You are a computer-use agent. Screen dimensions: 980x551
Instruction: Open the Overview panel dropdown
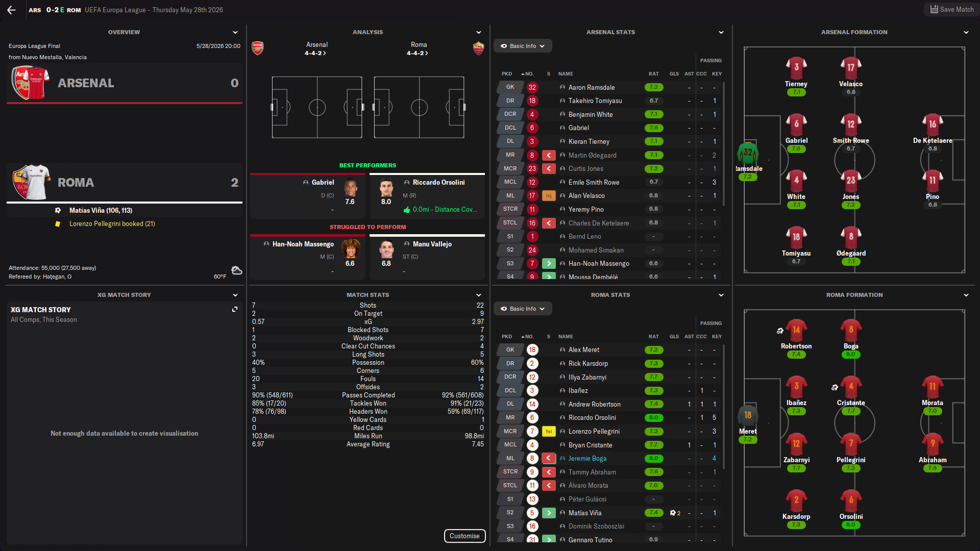click(235, 32)
